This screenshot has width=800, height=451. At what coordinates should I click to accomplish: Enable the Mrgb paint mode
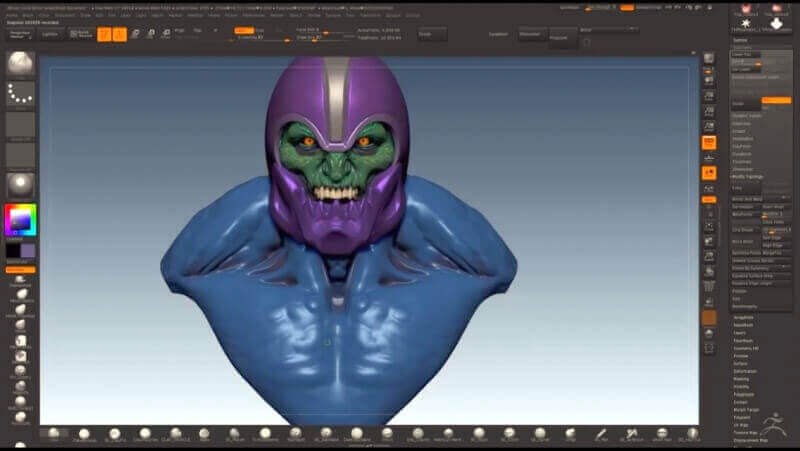tap(180, 31)
